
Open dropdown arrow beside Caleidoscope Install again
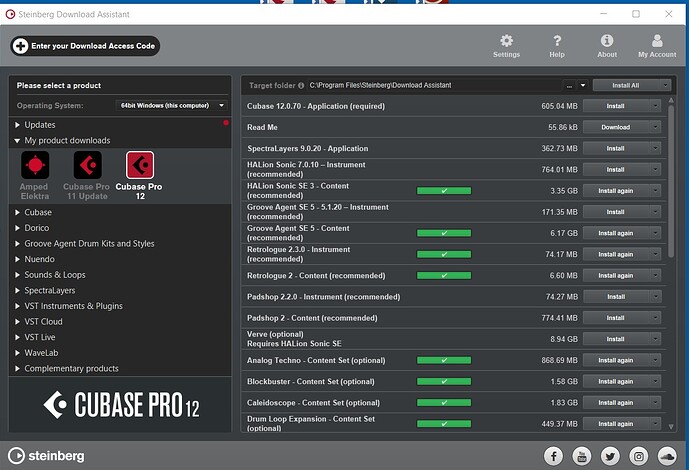655,402
